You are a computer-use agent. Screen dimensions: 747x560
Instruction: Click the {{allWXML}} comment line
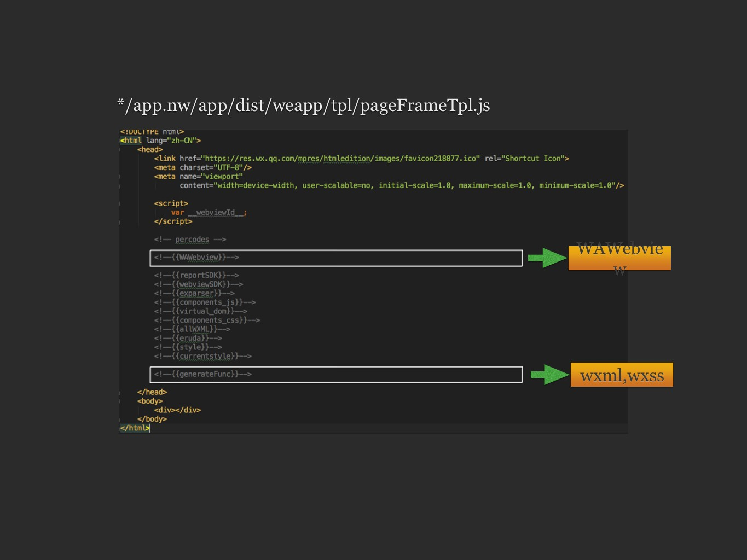coord(192,329)
